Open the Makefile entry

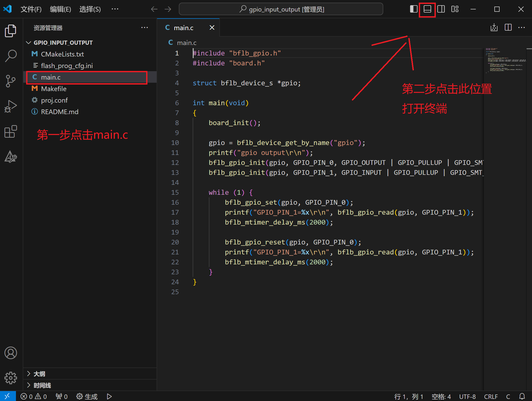click(90, 89)
